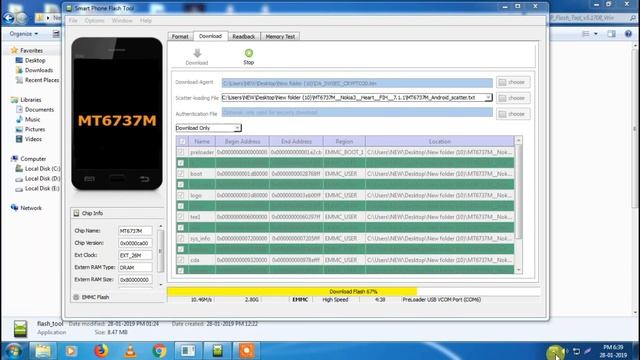Open the Window menu

coord(122,20)
